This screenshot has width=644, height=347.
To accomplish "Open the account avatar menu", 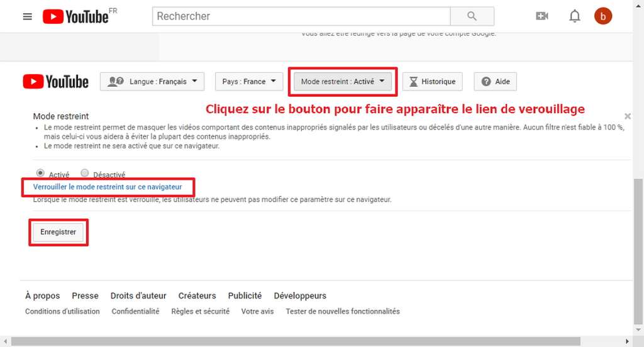I will tap(603, 16).
